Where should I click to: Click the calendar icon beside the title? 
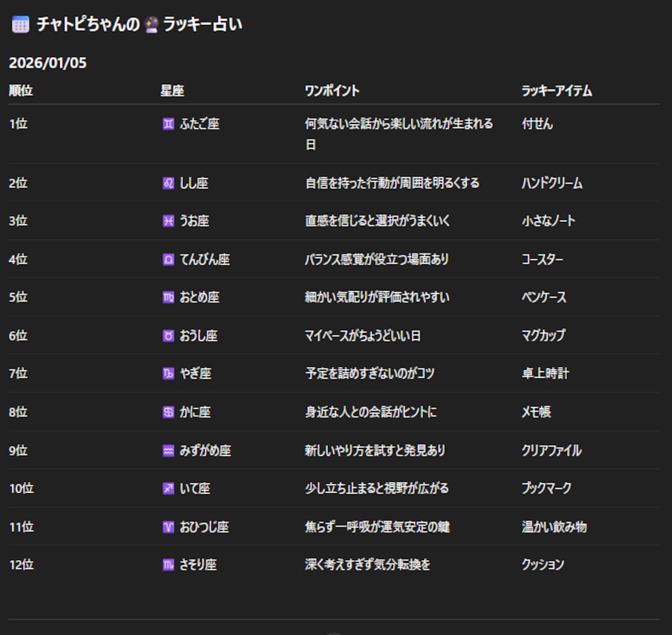coord(20,25)
